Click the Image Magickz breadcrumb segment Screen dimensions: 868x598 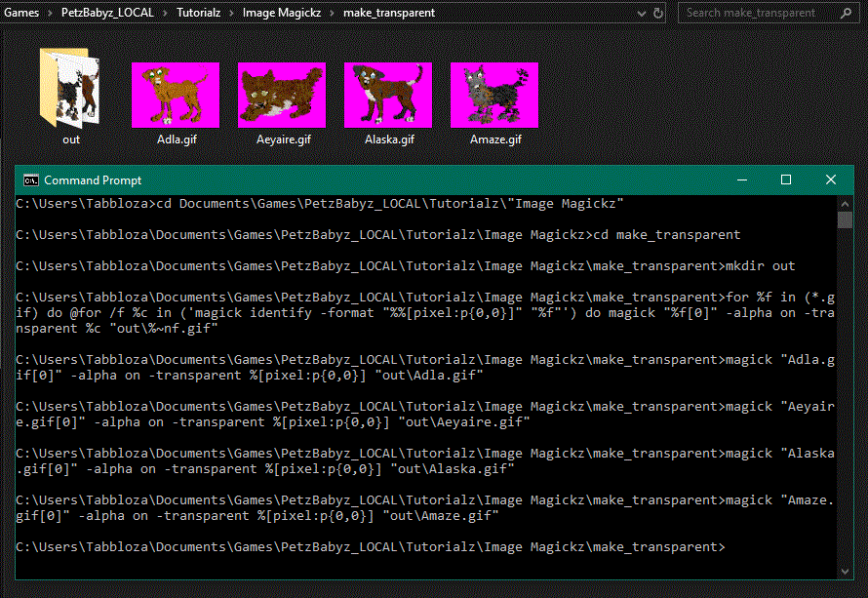[282, 14]
